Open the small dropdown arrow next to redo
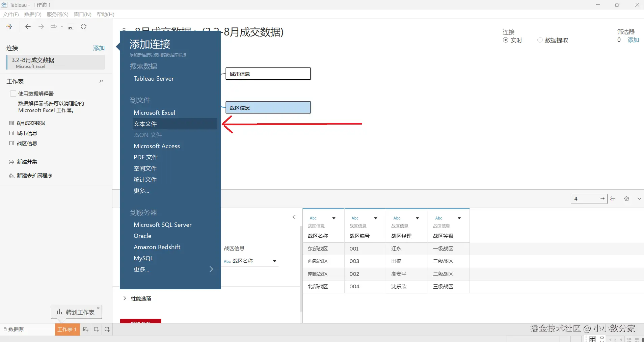The image size is (644, 342). tap(62, 27)
